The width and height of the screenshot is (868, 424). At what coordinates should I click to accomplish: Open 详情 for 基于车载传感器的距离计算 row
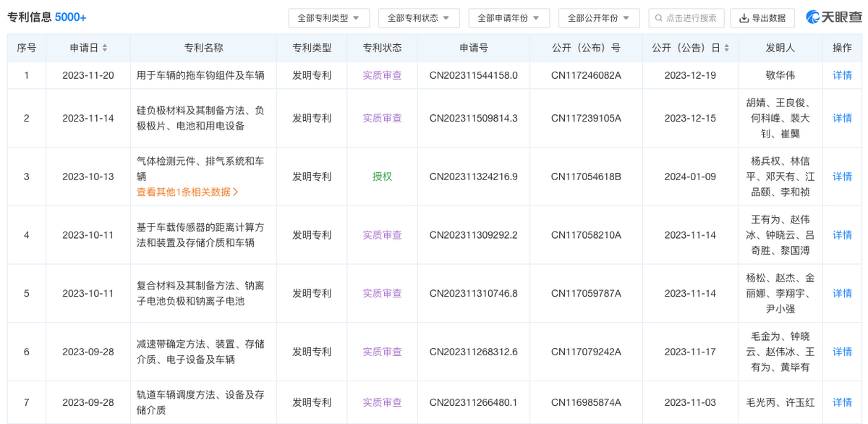coord(842,235)
